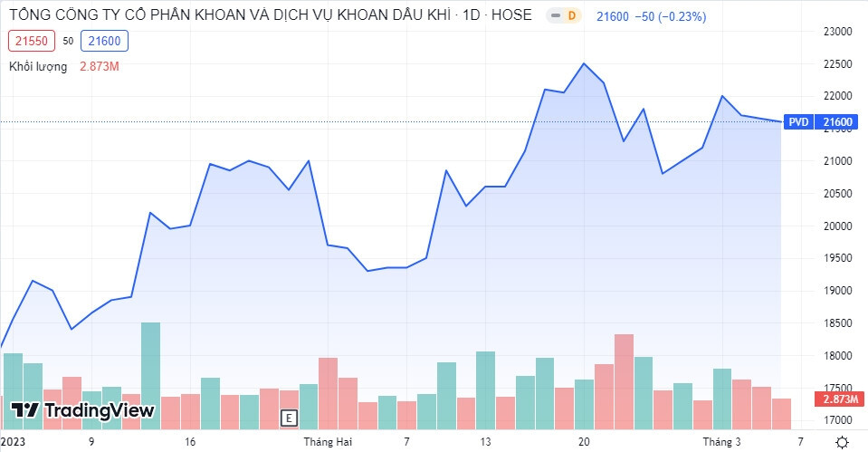Click the price line peak near 22500
Viewport: 868px width, 452px height.
point(584,63)
